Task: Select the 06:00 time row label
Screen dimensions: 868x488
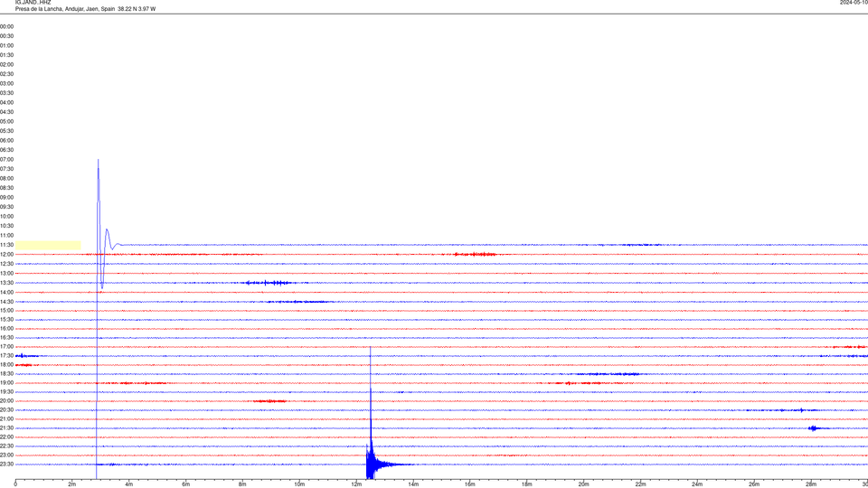Action: [6, 141]
